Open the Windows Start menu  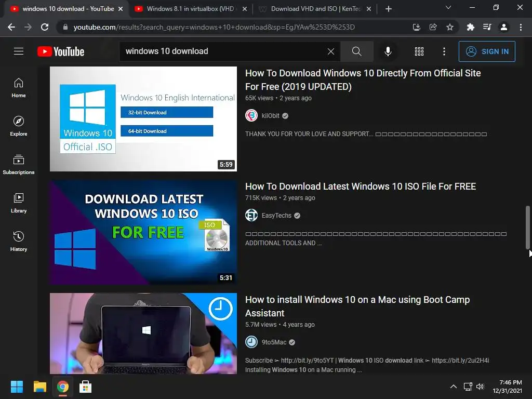[17, 387]
